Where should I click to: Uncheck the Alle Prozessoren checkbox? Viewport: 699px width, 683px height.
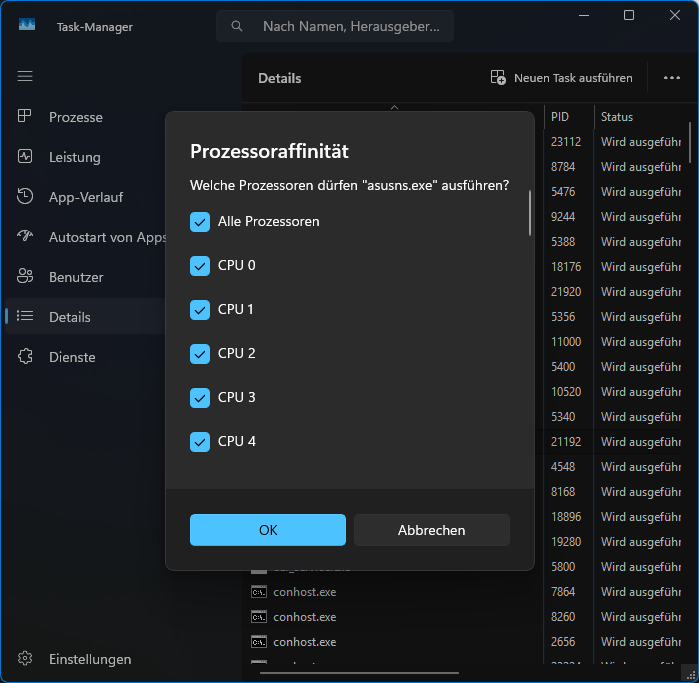[200, 221]
